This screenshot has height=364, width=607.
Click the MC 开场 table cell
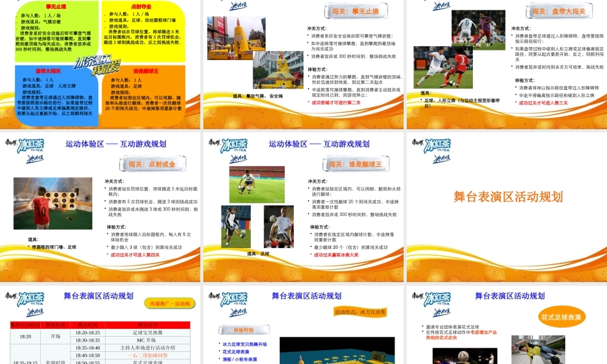point(148,340)
